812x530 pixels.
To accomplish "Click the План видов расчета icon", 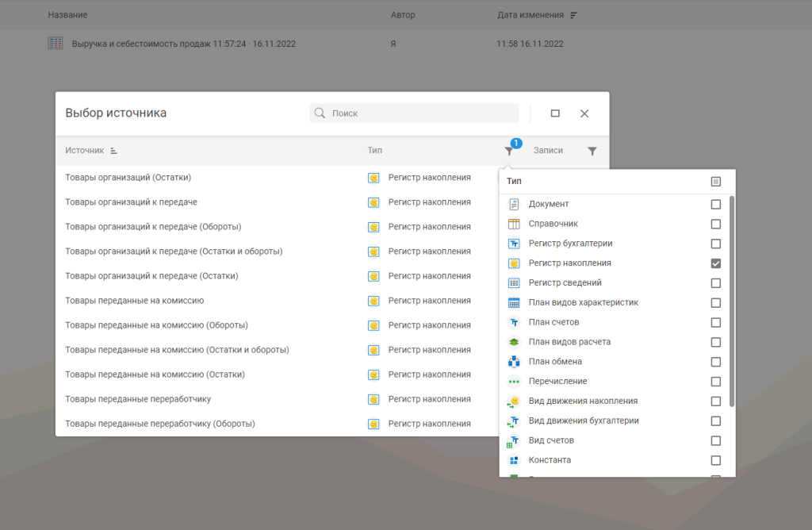I will tap(514, 342).
